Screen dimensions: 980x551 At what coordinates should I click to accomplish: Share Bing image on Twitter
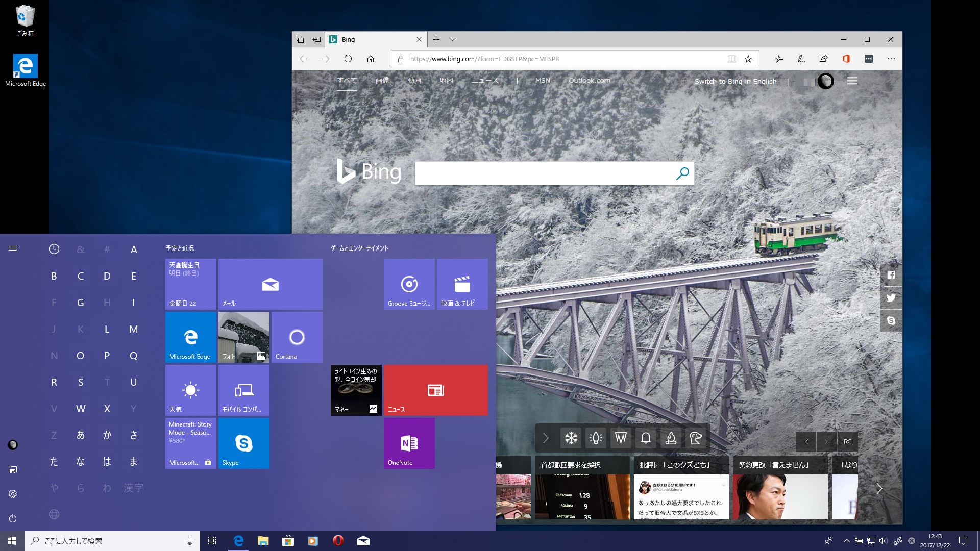[x=891, y=298]
